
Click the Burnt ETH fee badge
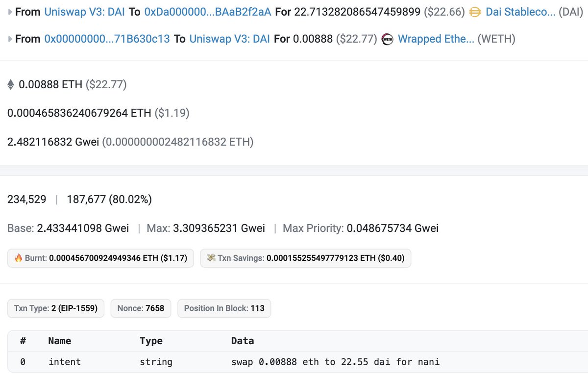point(100,258)
